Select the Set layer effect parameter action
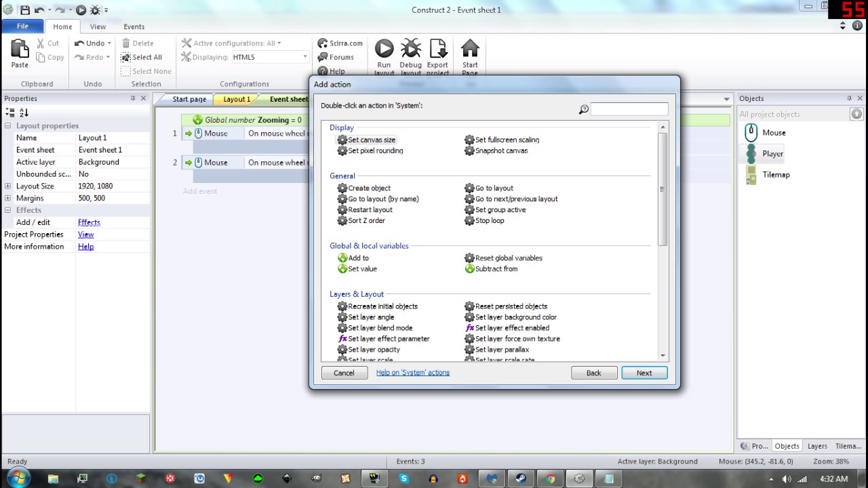This screenshot has height=488, width=868. click(383, 339)
